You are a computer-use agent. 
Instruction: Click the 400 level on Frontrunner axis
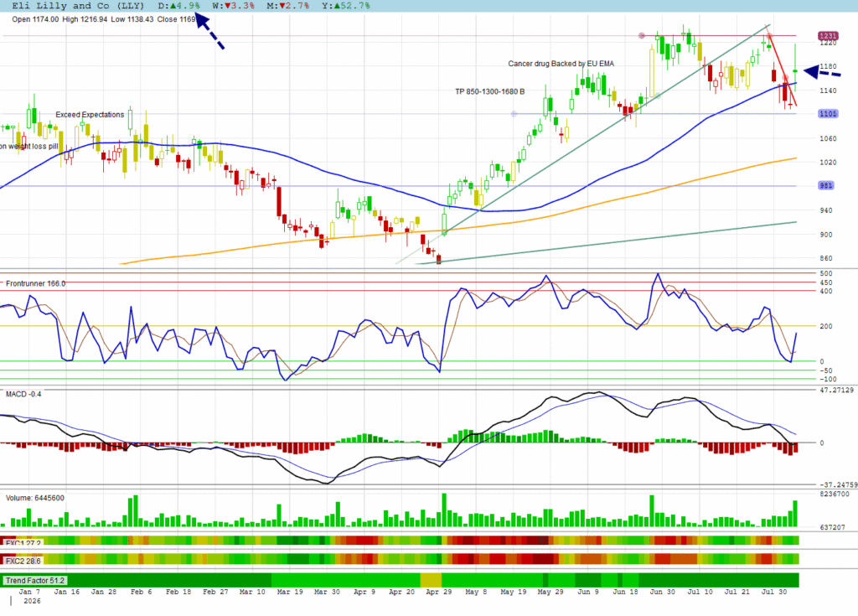(825, 292)
